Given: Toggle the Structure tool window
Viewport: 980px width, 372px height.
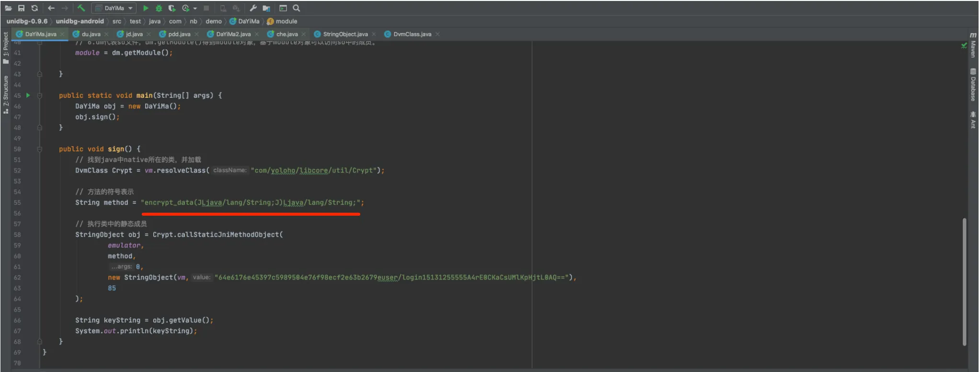Looking at the screenshot, I should (6, 94).
